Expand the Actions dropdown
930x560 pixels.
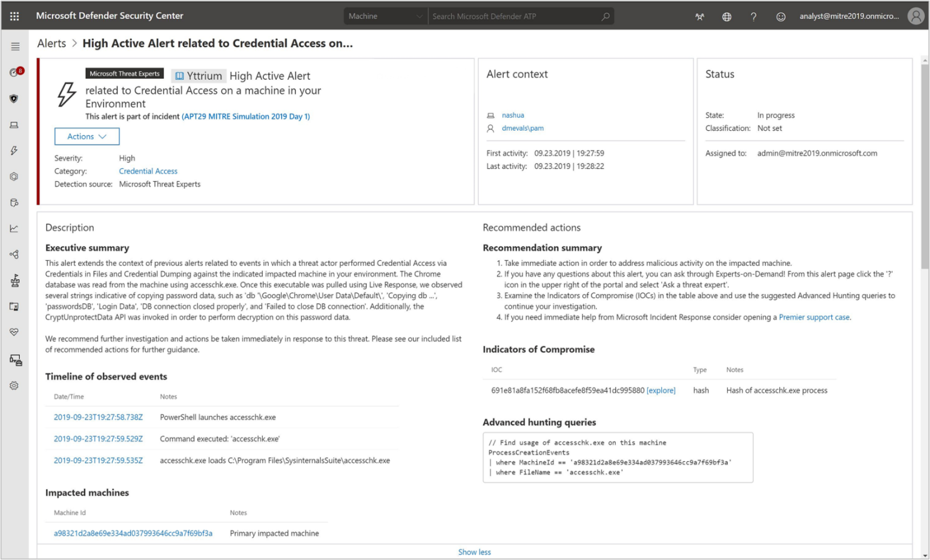(x=87, y=136)
